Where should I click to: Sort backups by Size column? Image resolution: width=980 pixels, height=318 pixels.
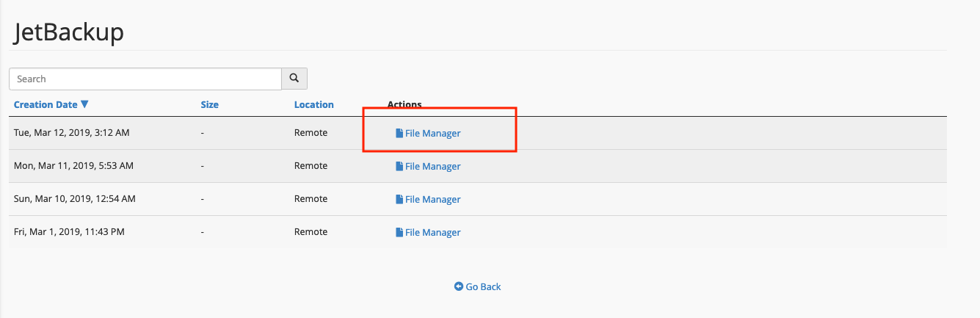[x=209, y=104]
